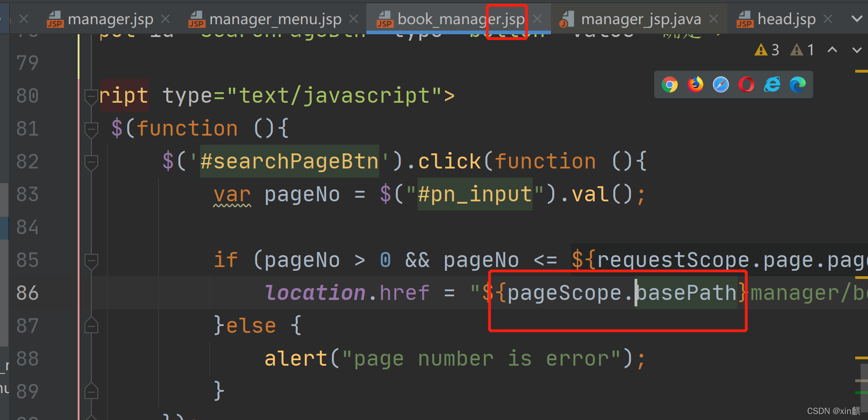868x420 pixels.
Task: Open page in Internet Explorer icon
Action: click(x=772, y=84)
